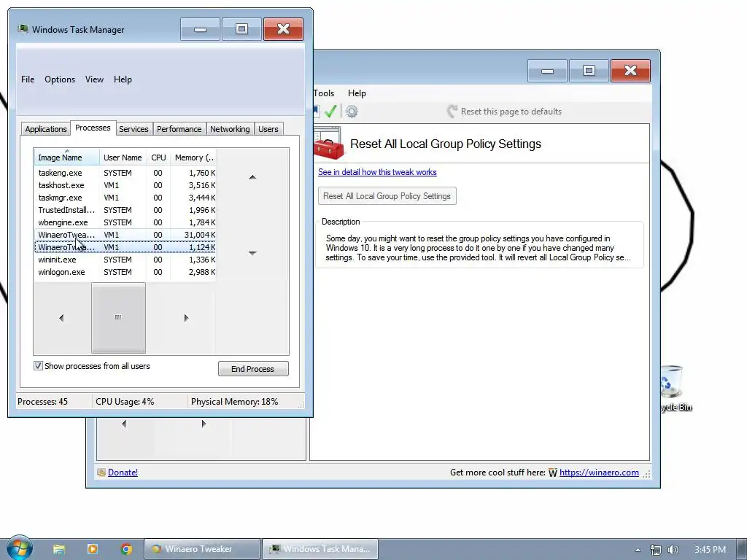
Task: Select the Recycle Bin desktop icon
Action: 676,388
